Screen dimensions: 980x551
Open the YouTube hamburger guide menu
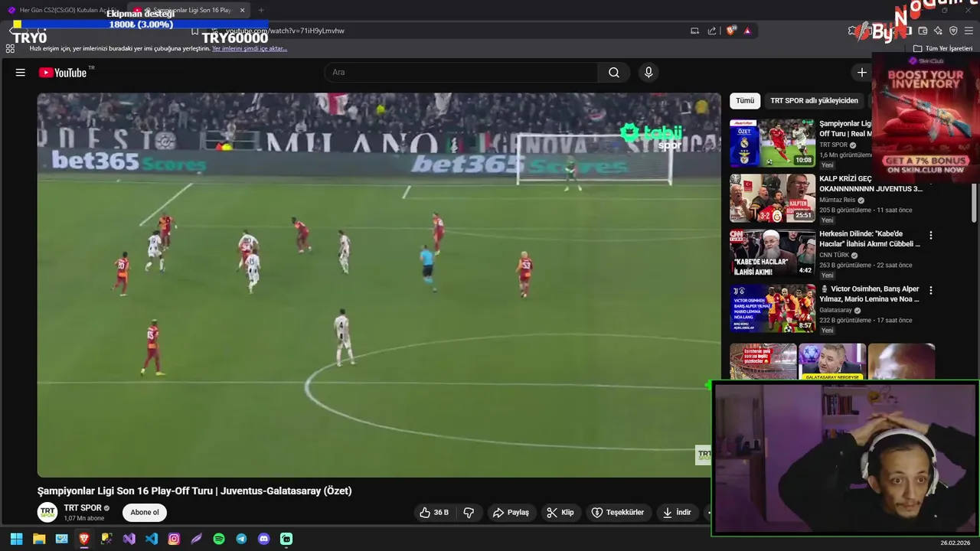pos(21,73)
